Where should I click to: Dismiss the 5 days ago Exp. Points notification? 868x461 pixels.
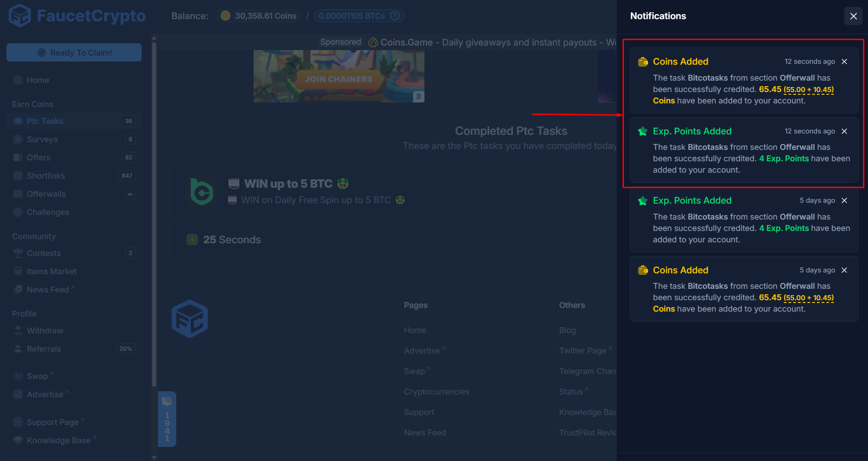[x=844, y=200]
